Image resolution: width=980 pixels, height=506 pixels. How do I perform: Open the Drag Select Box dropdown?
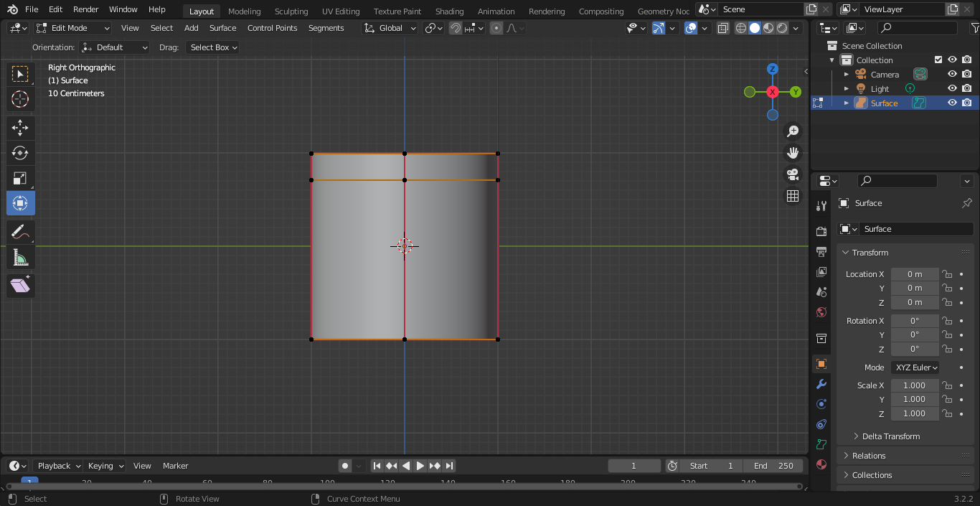212,47
